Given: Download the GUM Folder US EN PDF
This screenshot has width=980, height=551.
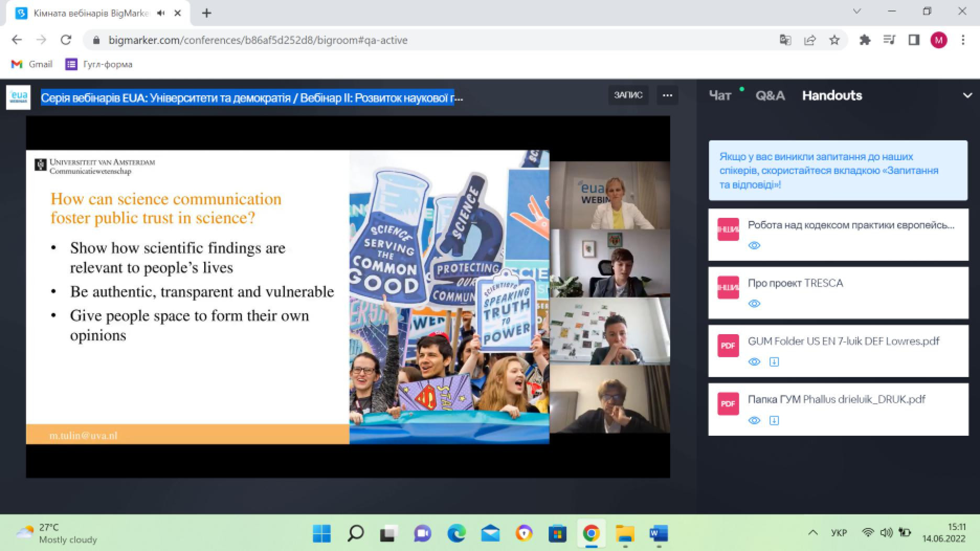Looking at the screenshot, I should (x=774, y=362).
